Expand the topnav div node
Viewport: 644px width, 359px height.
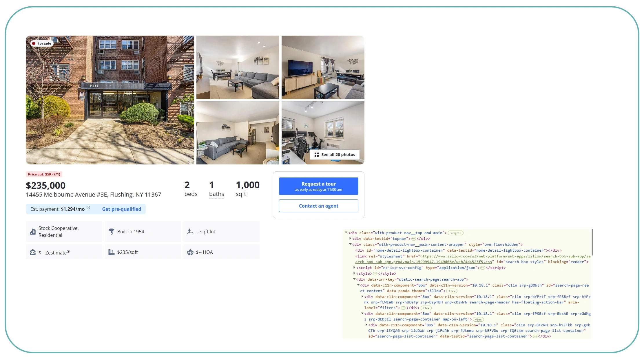(350, 238)
